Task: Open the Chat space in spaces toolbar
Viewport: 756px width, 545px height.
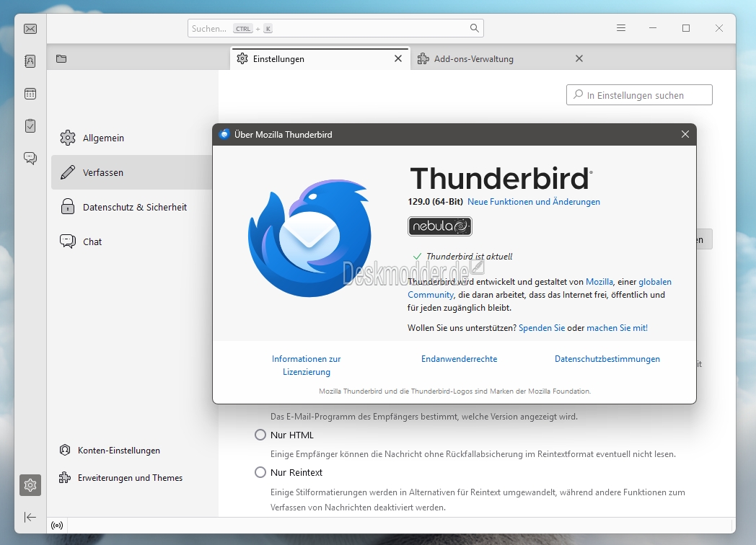Action: [30, 158]
